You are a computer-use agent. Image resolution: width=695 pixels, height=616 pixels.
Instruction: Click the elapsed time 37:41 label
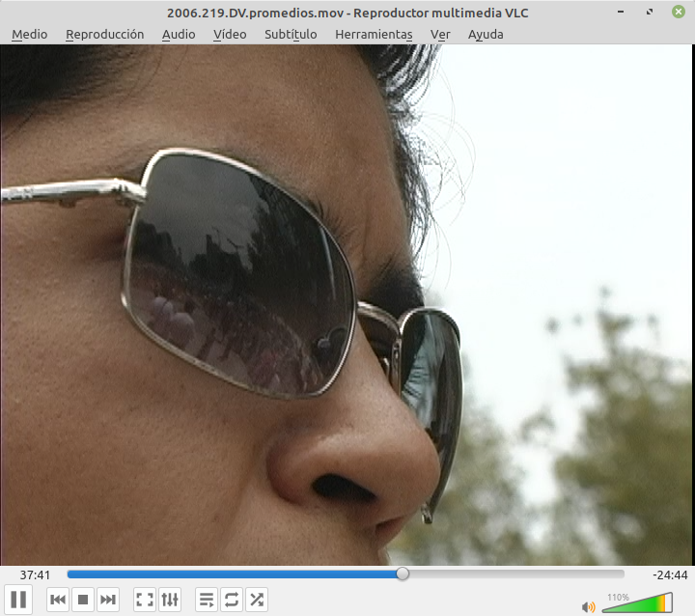click(35, 575)
